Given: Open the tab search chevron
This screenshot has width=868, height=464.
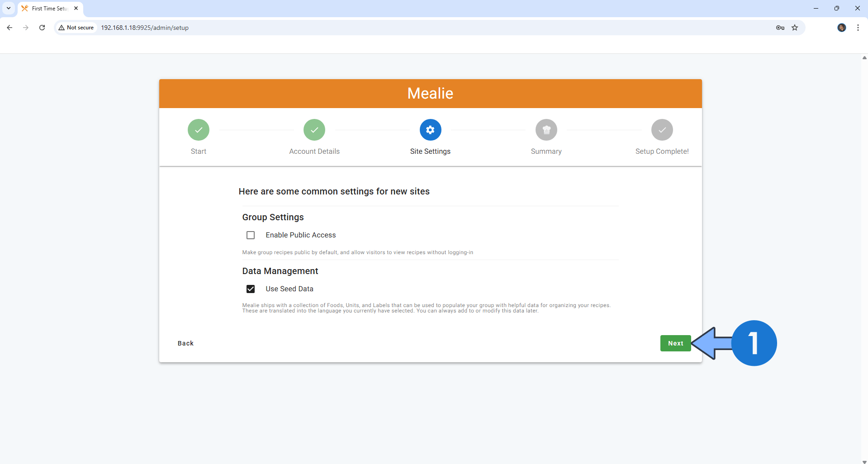Looking at the screenshot, I should coord(8,8).
